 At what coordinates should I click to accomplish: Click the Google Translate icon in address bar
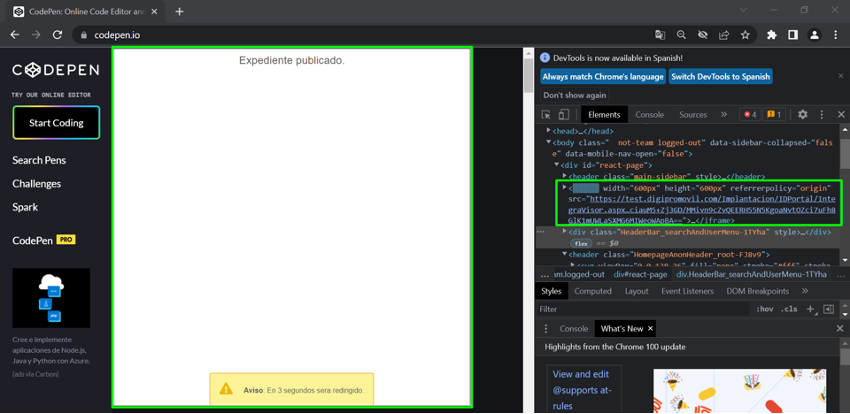pos(660,35)
